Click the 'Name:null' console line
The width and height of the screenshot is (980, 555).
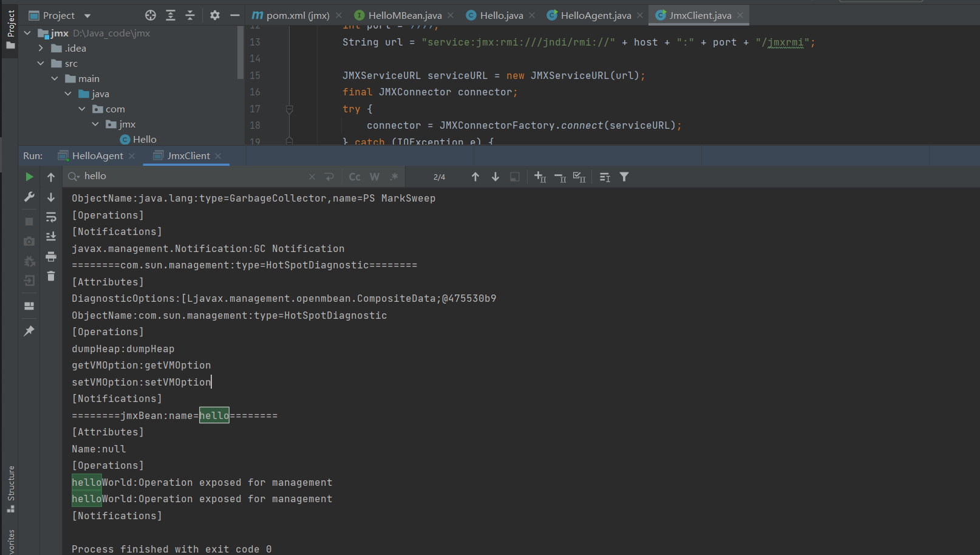coord(99,449)
